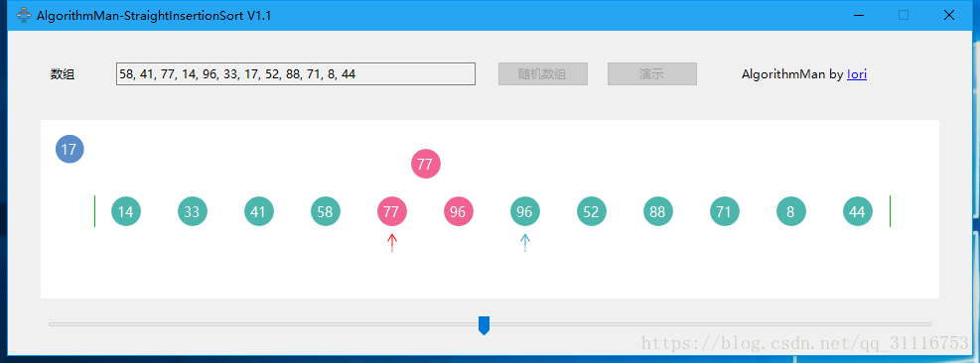Click the array input field
This screenshot has width=980, height=363.
[x=296, y=73]
